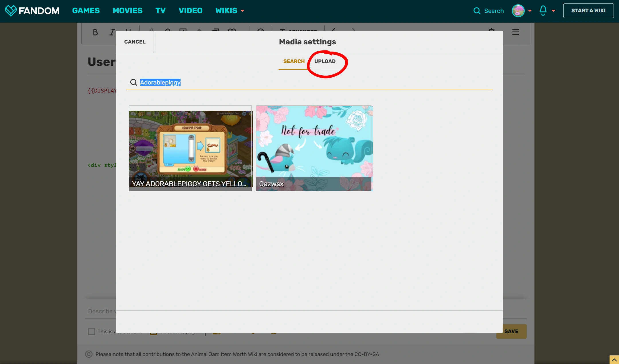Select the Qazwsx Not for trade thumbnail
This screenshot has width=619, height=364.
(x=314, y=148)
